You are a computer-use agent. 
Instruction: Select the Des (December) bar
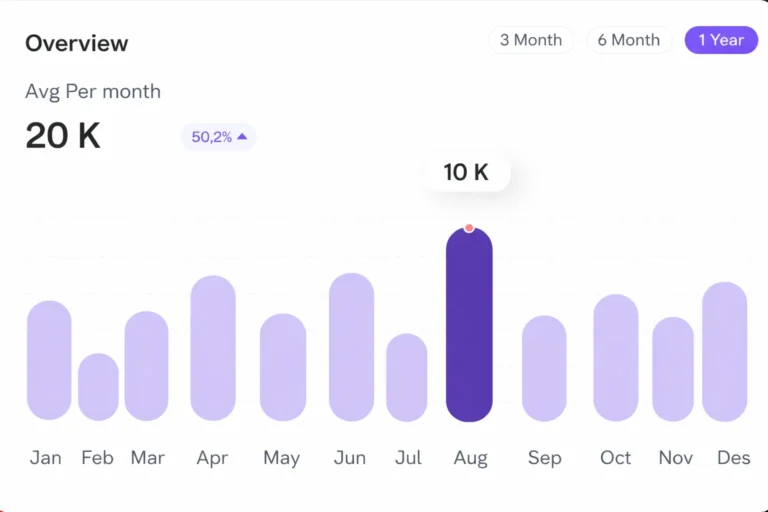[x=725, y=351]
